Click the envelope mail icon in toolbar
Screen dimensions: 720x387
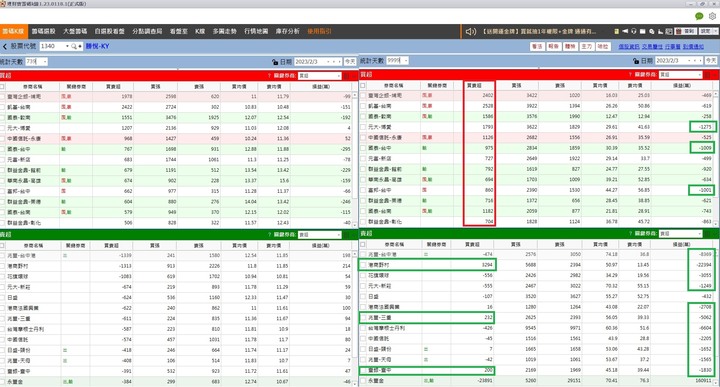point(642,31)
